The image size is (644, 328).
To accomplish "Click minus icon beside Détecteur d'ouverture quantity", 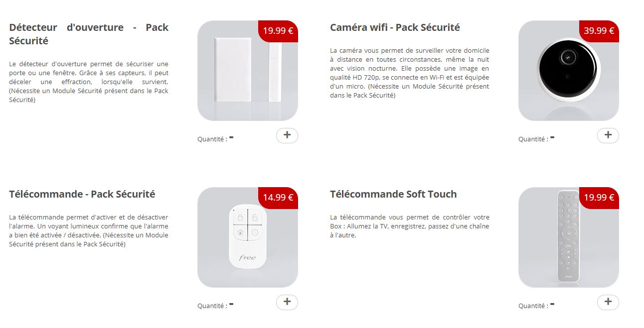I will 231,137.
